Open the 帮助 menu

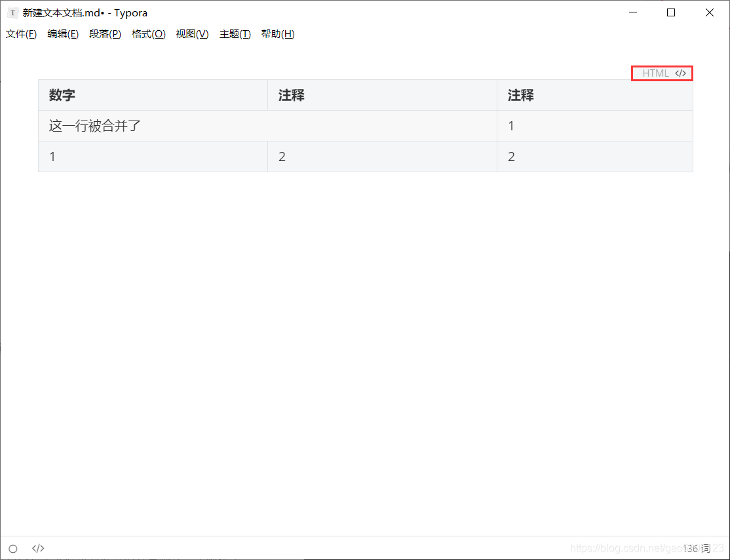coord(277,34)
